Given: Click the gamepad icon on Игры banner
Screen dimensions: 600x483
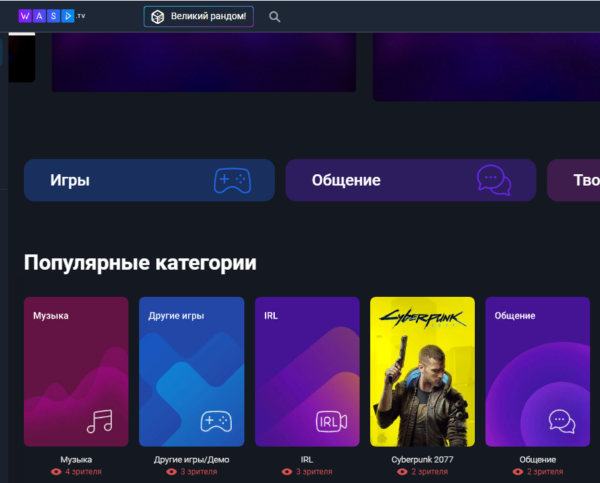Looking at the screenshot, I should pos(232,180).
